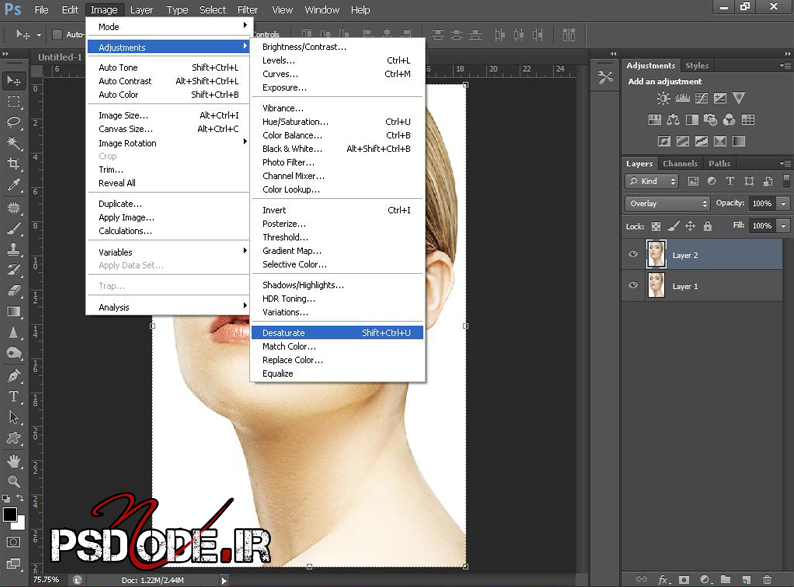Select the Lasso tool
The height and width of the screenshot is (587, 794).
click(14, 122)
